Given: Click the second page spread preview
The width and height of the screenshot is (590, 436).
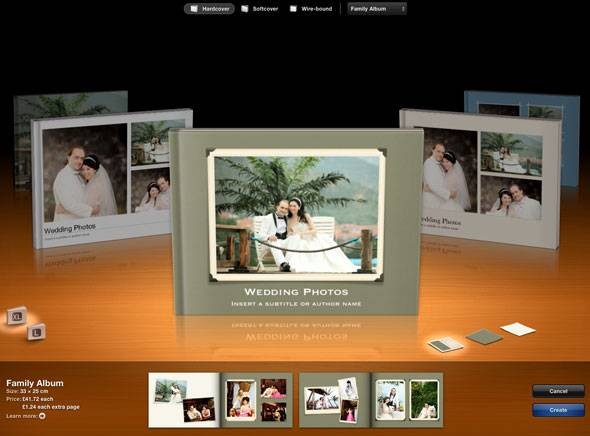Looking at the screenshot, I should [371, 400].
